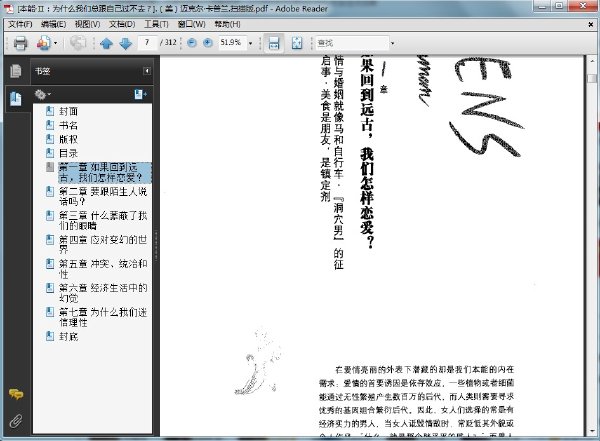Image resolution: width=600 pixels, height=441 pixels.
Task: Open the 第三章 bookmark
Action: tap(103, 220)
